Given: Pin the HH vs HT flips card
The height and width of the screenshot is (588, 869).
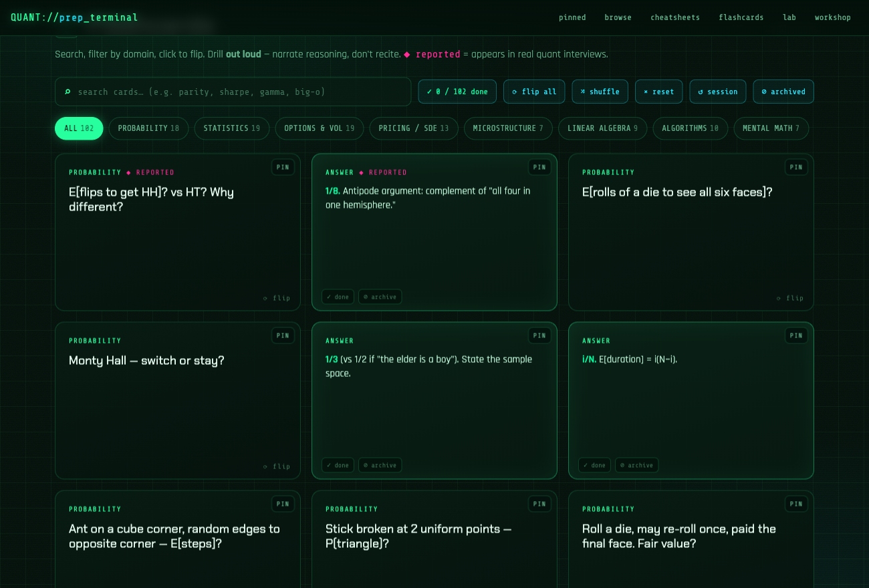Looking at the screenshot, I should pyautogui.click(x=283, y=167).
